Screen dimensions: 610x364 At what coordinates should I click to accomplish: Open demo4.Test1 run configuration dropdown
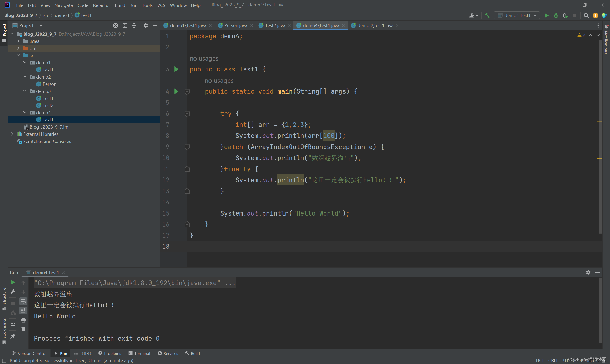pyautogui.click(x=517, y=15)
